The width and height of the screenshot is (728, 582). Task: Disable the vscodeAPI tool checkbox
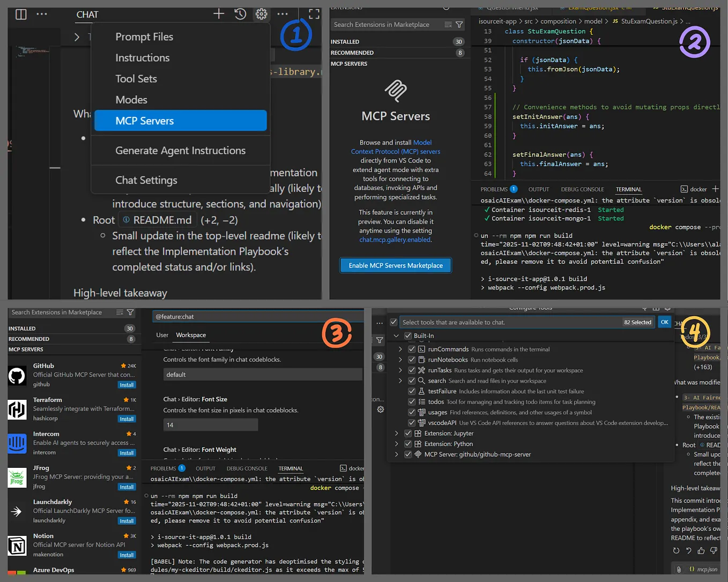(x=411, y=423)
